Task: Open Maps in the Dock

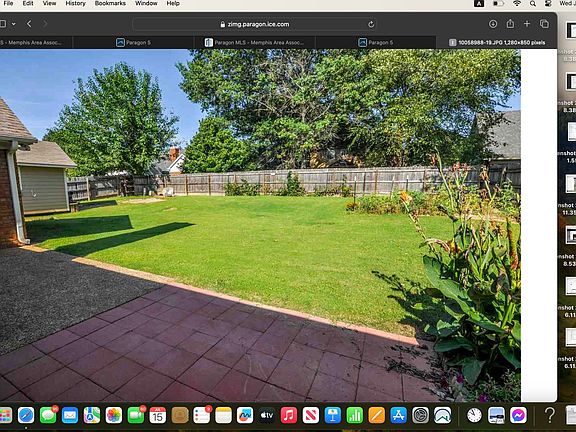Action: pyautogui.click(x=92, y=415)
